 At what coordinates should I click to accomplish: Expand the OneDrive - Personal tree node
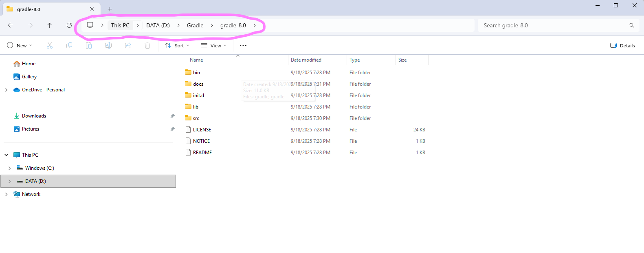tap(6, 90)
